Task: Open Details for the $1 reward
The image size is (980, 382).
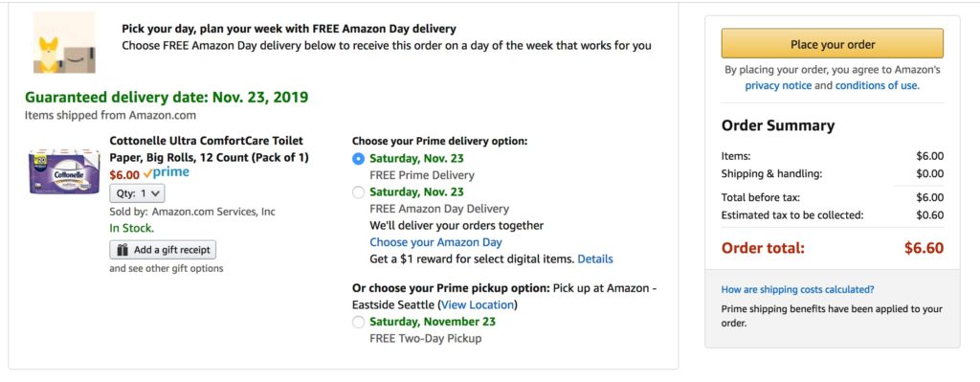Action: point(595,258)
